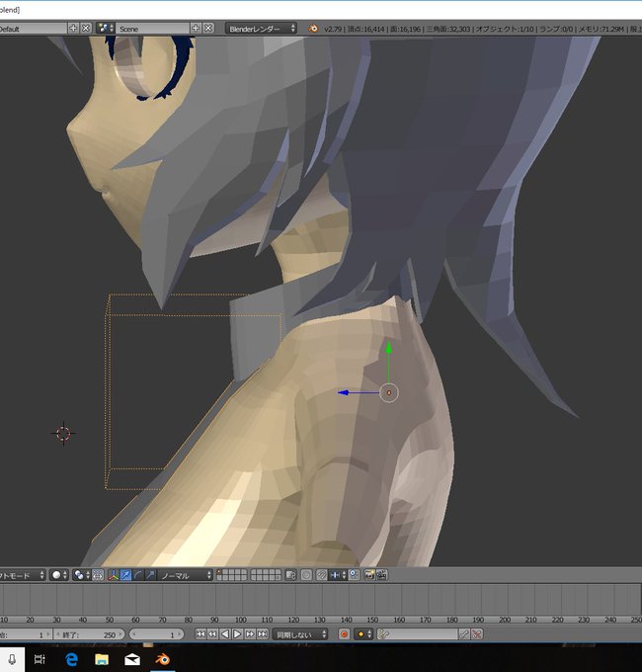Delete the current Scene

208,29
